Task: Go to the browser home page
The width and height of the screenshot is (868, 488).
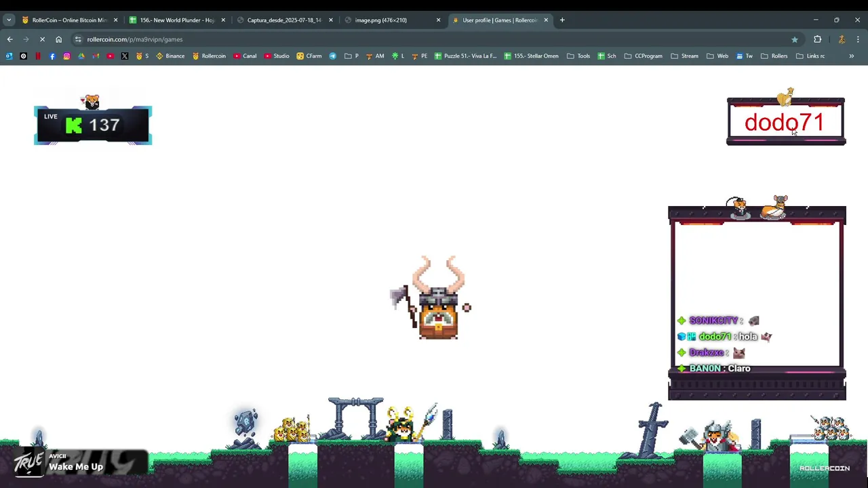Action: [x=58, y=39]
